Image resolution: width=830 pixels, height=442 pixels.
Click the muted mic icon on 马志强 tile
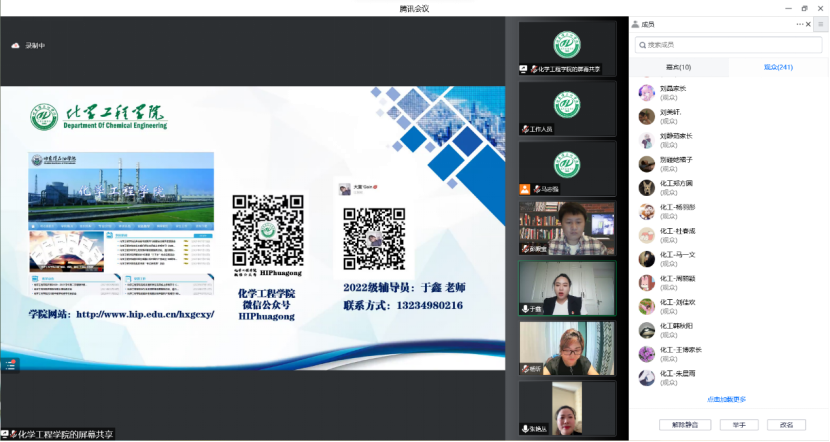click(x=537, y=189)
